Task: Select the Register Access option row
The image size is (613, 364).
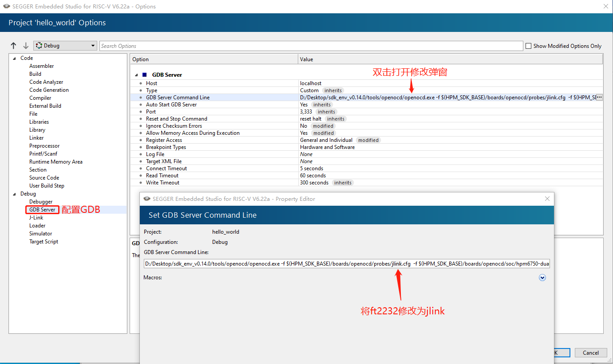Action: pyautogui.click(x=367, y=140)
